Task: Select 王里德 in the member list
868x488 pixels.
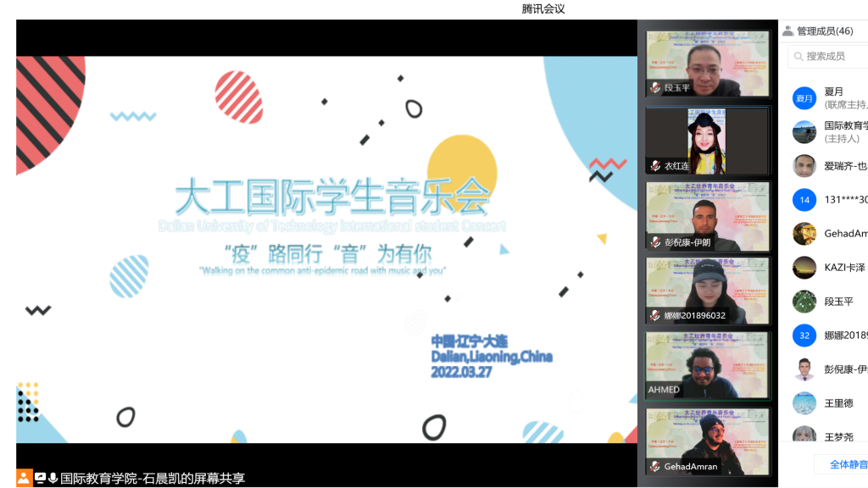Action: pyautogui.click(x=838, y=403)
